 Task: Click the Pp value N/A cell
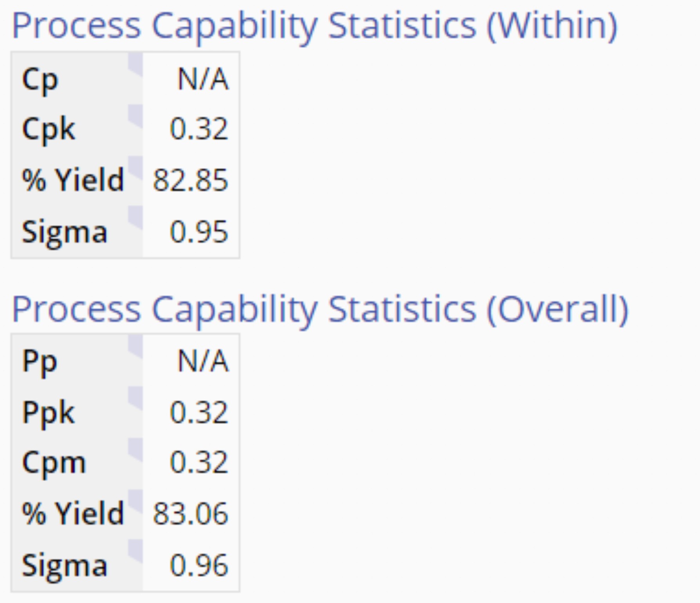pos(203,361)
